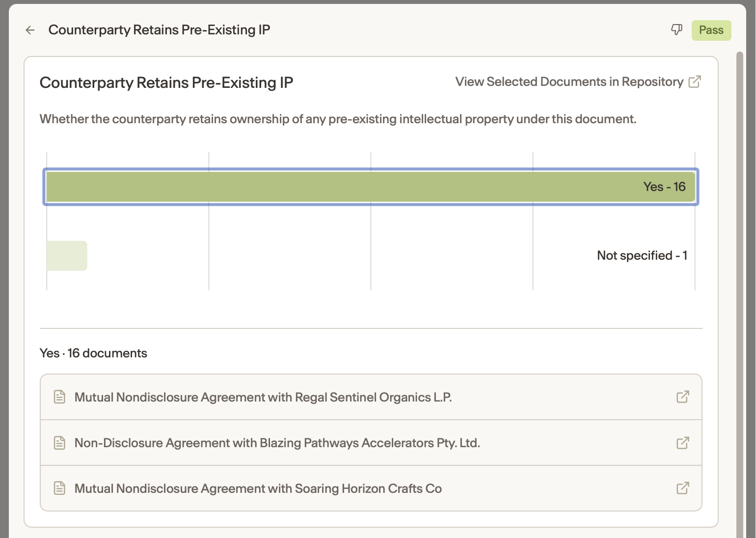Click external-link icon on Regal Sentinel Organics row
756x538 pixels.
682,397
